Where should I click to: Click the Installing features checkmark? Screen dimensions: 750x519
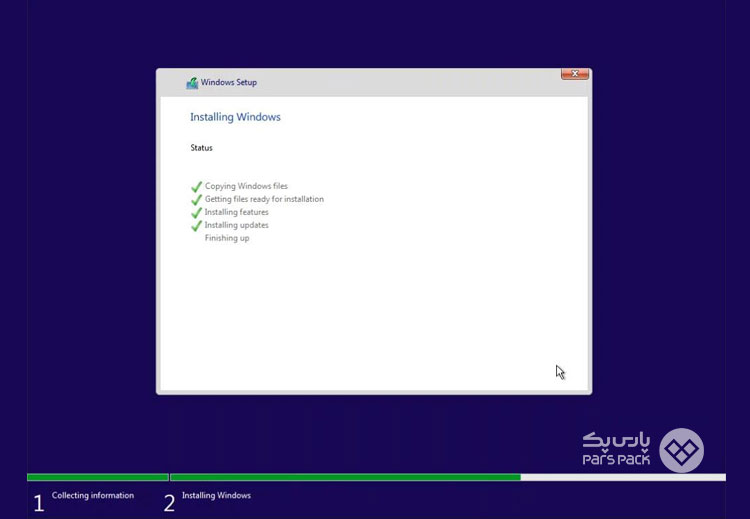point(197,212)
